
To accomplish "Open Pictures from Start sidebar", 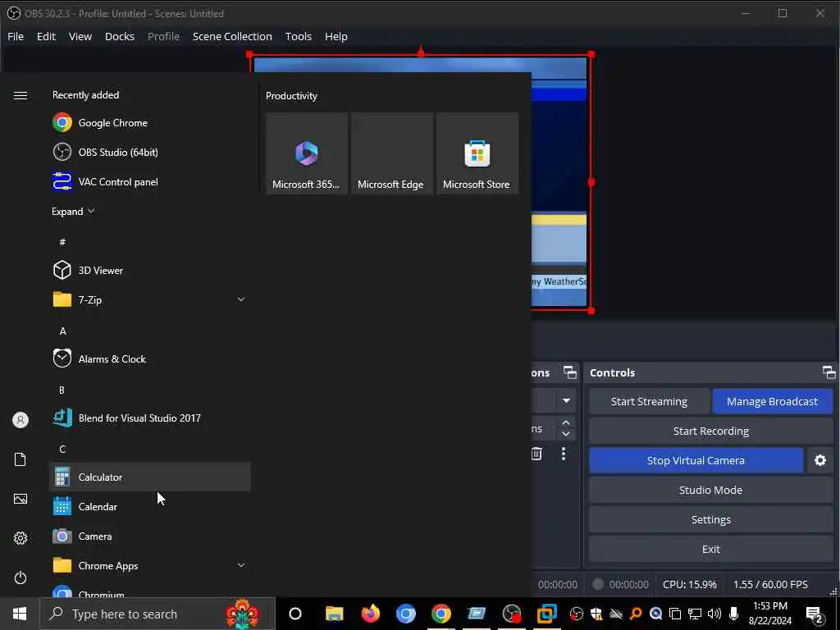I will click(21, 499).
